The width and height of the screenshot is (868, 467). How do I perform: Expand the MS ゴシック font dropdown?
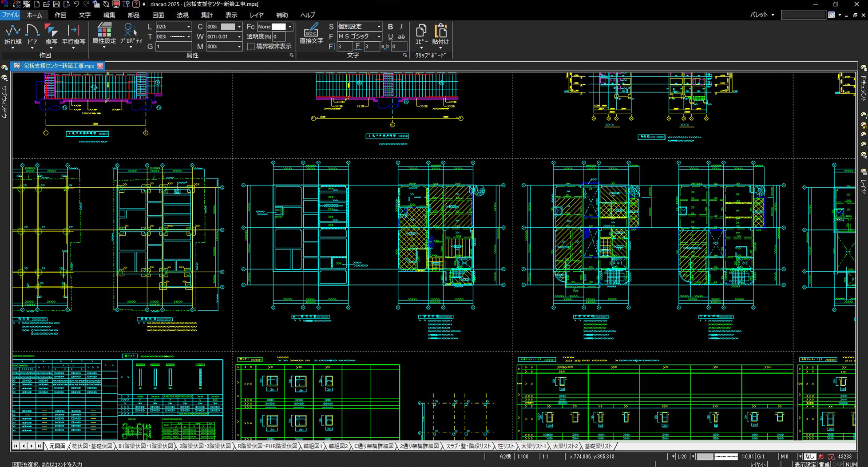point(379,36)
